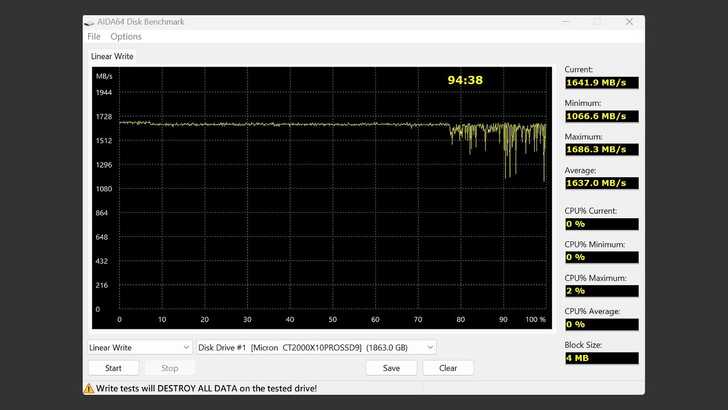Click the Block Size 4 MB field
The image size is (728, 410).
pyautogui.click(x=601, y=358)
